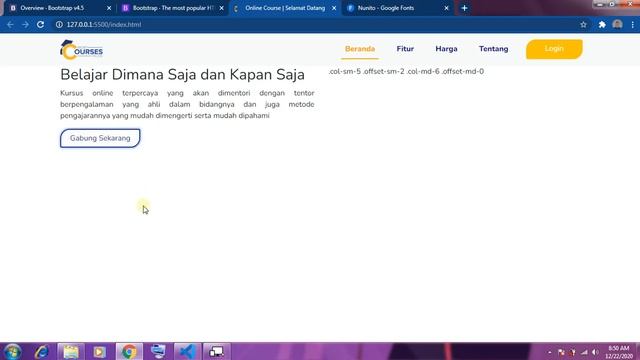Open the Chrome three-dot menu
Image resolution: width=640 pixels, height=360 pixels.
[x=632, y=24]
